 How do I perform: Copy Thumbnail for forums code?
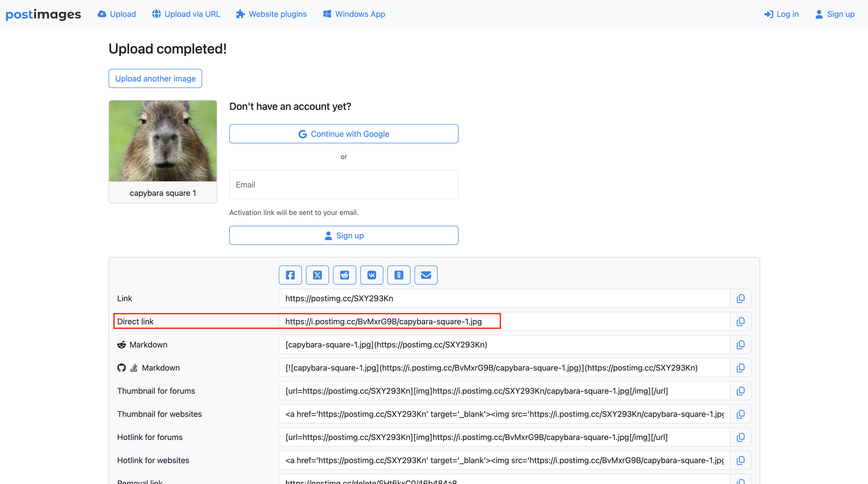tap(740, 391)
